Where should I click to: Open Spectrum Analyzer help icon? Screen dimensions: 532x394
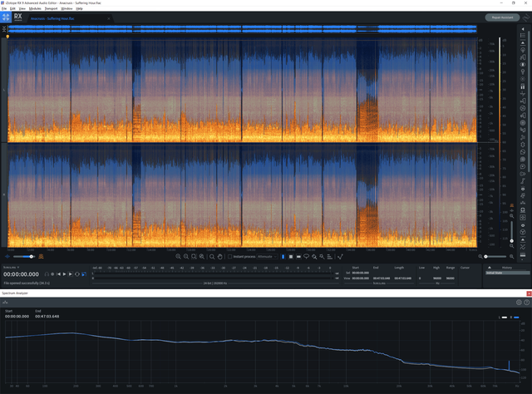pyautogui.click(x=526, y=302)
